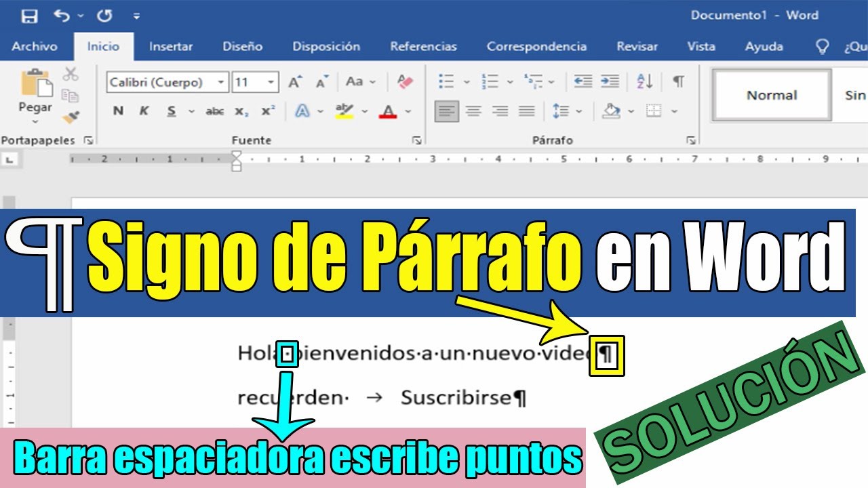The width and height of the screenshot is (868, 488).
Task: Create a multilevel list
Action: [x=534, y=82]
